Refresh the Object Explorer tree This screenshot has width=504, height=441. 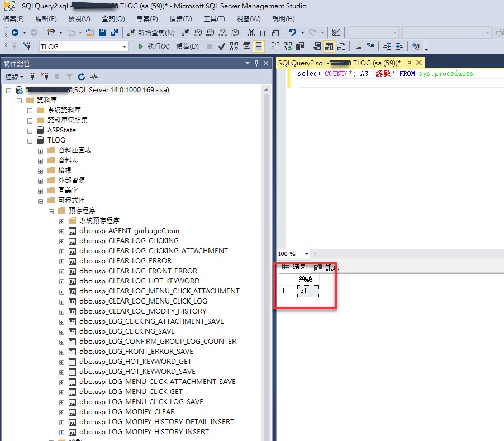pyautogui.click(x=82, y=77)
